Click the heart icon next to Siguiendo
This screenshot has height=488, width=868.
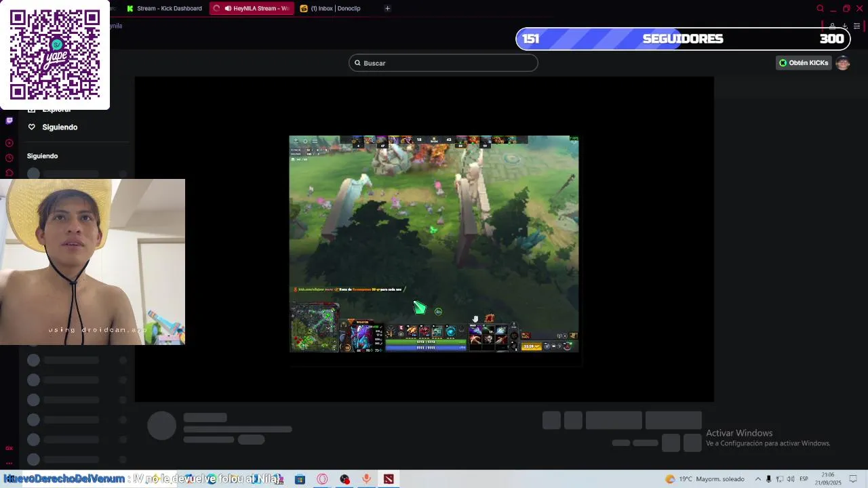[31, 127]
